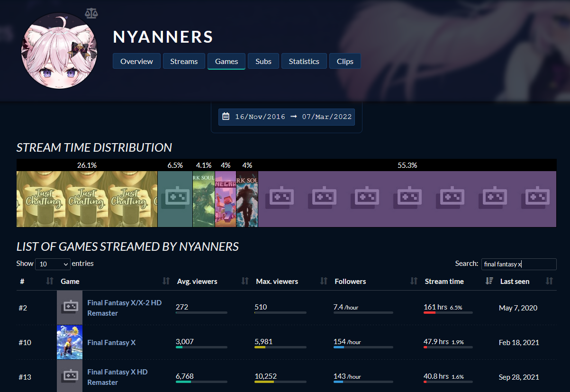
Task: Click the May 7, 2020 date
Action: pos(518,308)
